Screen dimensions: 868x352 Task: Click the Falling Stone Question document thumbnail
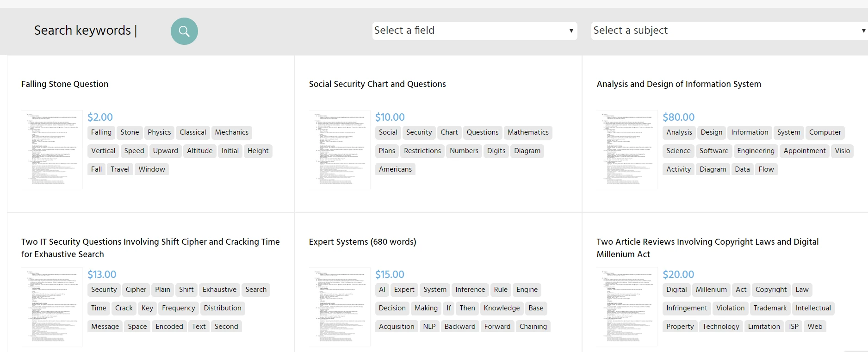pyautogui.click(x=52, y=149)
